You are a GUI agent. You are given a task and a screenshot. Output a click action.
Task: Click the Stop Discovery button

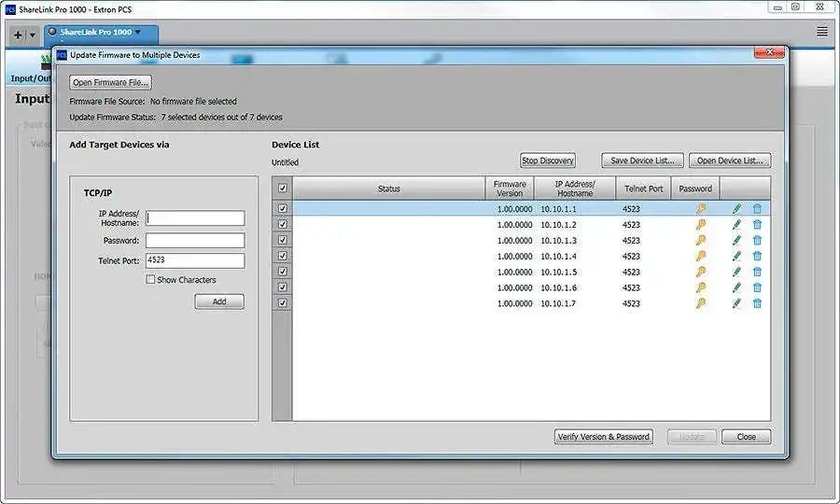(548, 161)
